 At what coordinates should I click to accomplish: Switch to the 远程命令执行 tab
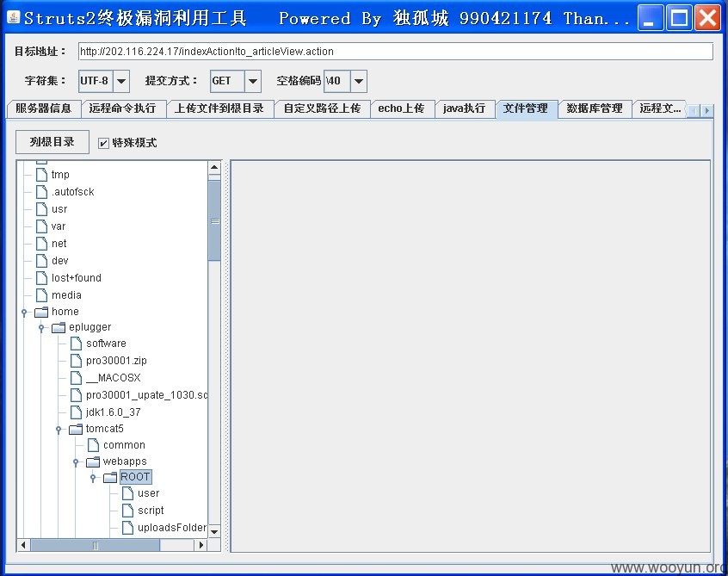(x=123, y=108)
